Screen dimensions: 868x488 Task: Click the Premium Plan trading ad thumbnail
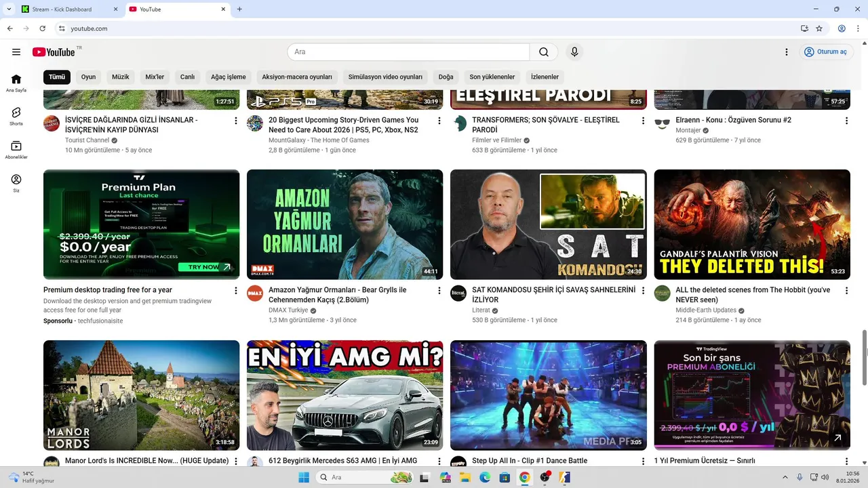coord(141,224)
